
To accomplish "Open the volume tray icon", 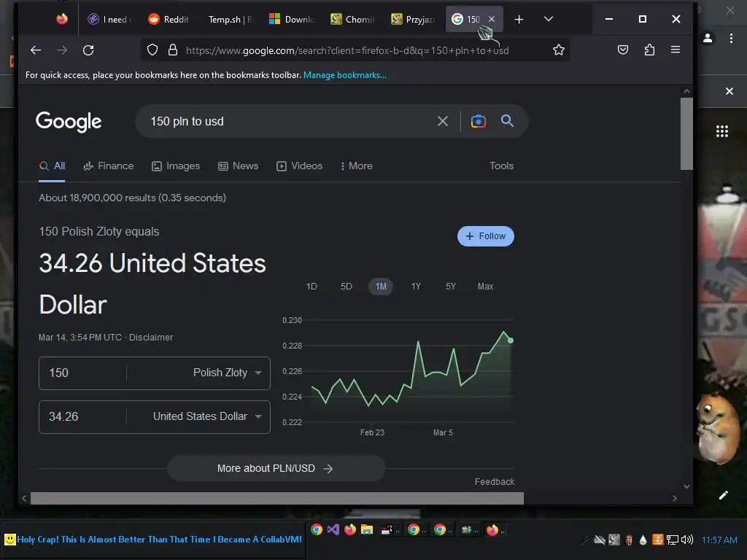I will click(x=686, y=540).
